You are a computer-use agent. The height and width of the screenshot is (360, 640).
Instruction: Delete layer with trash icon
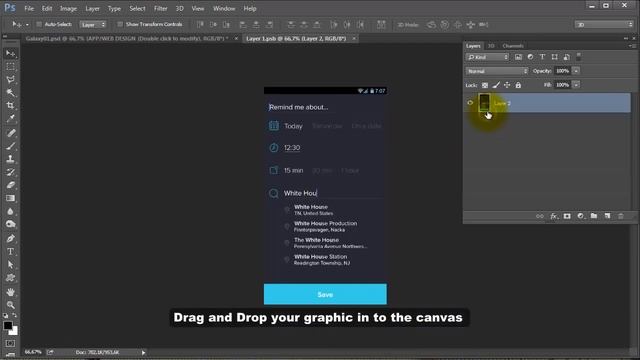coord(621,216)
